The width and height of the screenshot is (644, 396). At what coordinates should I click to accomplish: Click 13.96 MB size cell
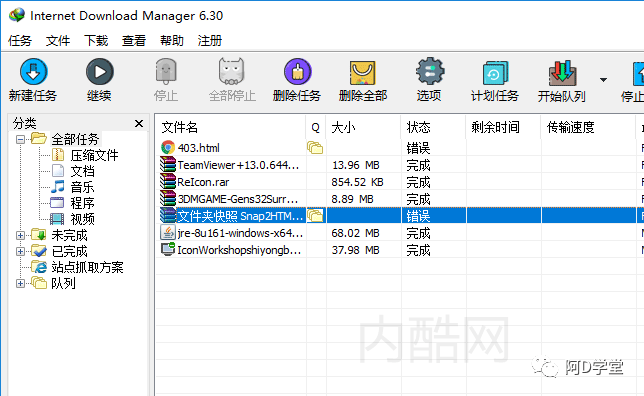pyautogui.click(x=356, y=165)
